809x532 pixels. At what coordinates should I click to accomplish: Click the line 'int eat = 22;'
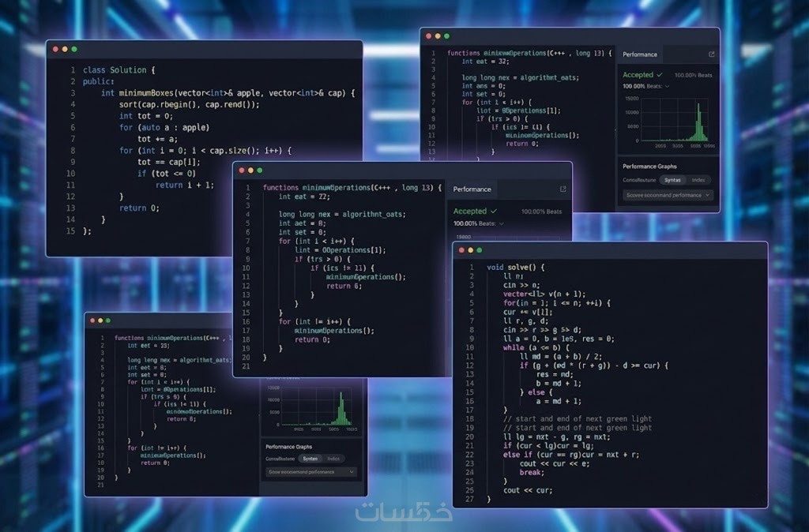coord(304,197)
